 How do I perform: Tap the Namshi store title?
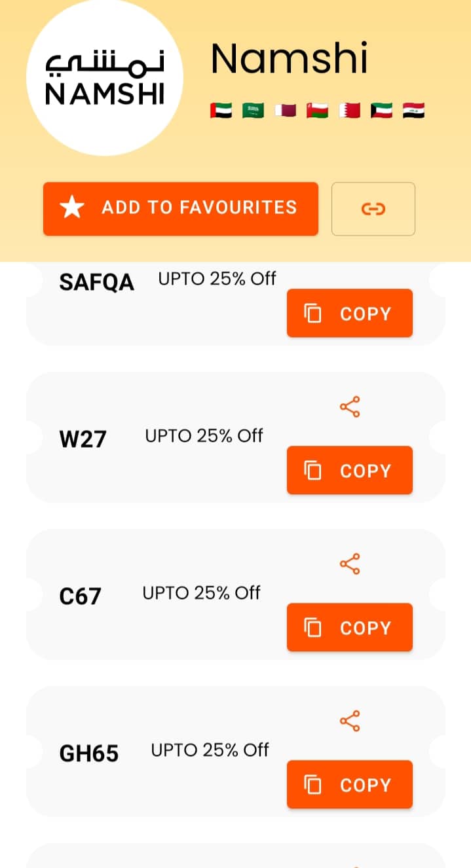(289, 59)
